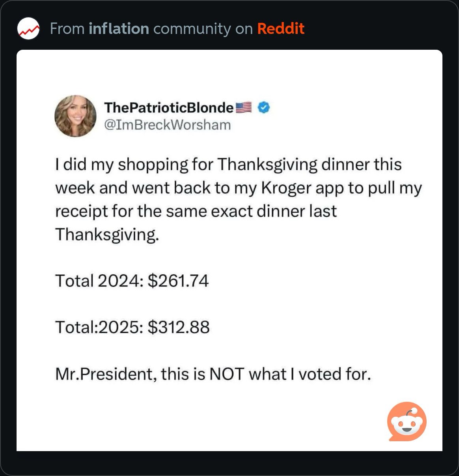Image resolution: width=459 pixels, height=476 pixels.
Task: Click the orange Reddit link in header
Action: tap(281, 29)
